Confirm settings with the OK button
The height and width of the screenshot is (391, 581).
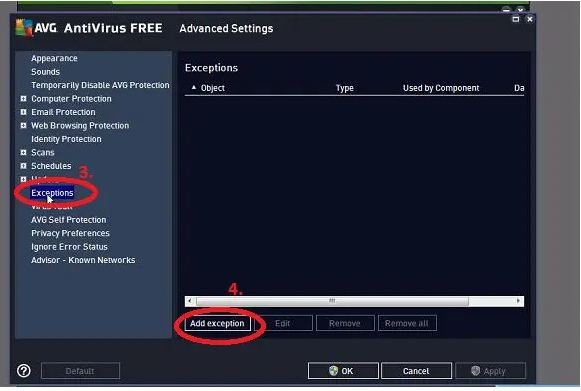[x=343, y=371]
